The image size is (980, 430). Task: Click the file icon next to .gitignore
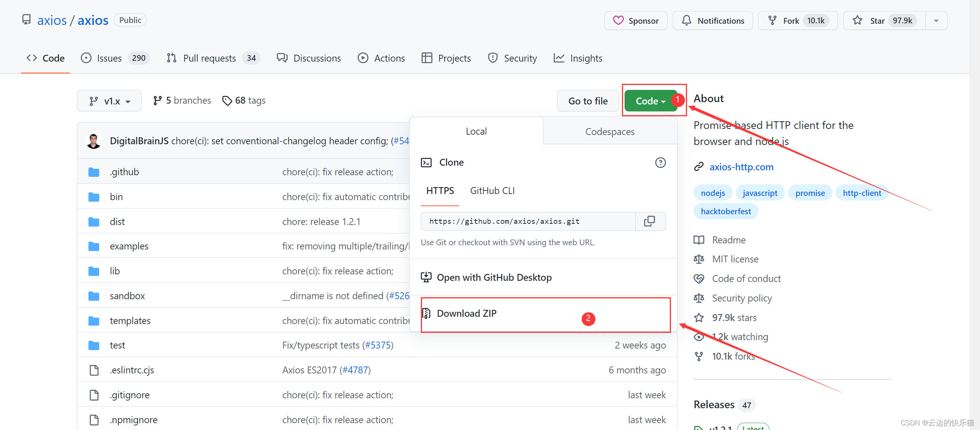coord(94,395)
